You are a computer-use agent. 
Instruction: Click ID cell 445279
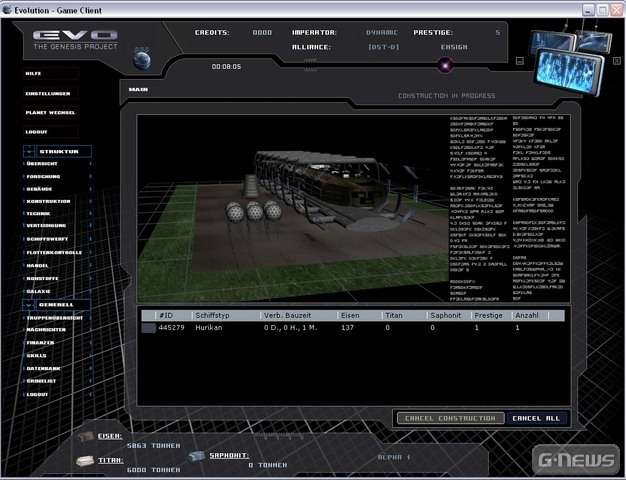[171, 328]
